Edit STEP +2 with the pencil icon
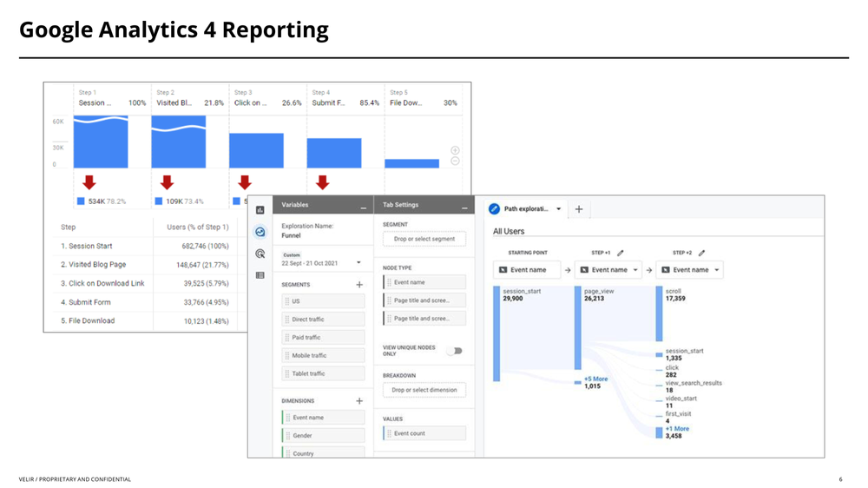Screen dimensions: 868x488 tap(702, 253)
